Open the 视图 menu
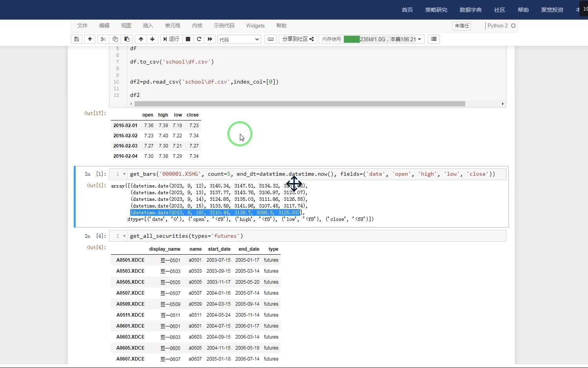 tap(126, 26)
